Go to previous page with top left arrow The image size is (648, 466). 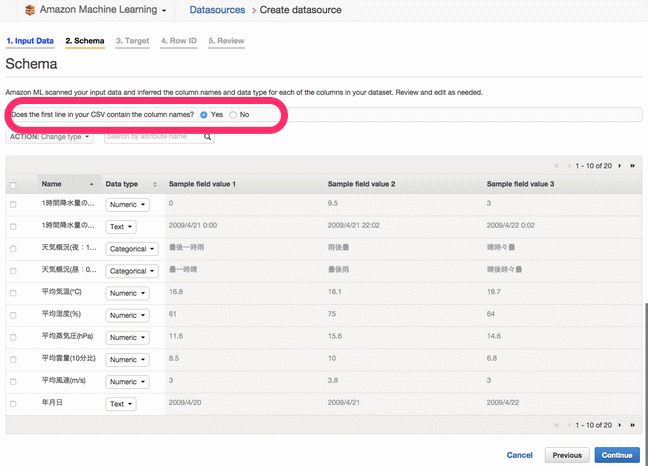click(569, 166)
